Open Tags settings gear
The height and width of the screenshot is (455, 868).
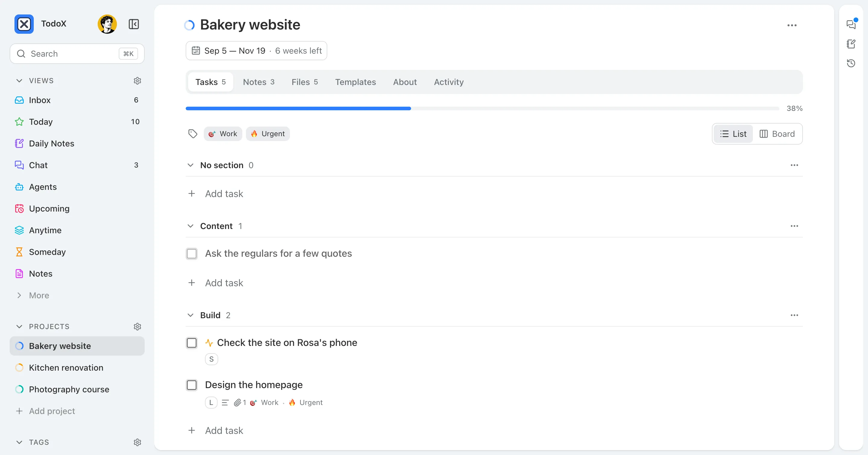coord(137,442)
